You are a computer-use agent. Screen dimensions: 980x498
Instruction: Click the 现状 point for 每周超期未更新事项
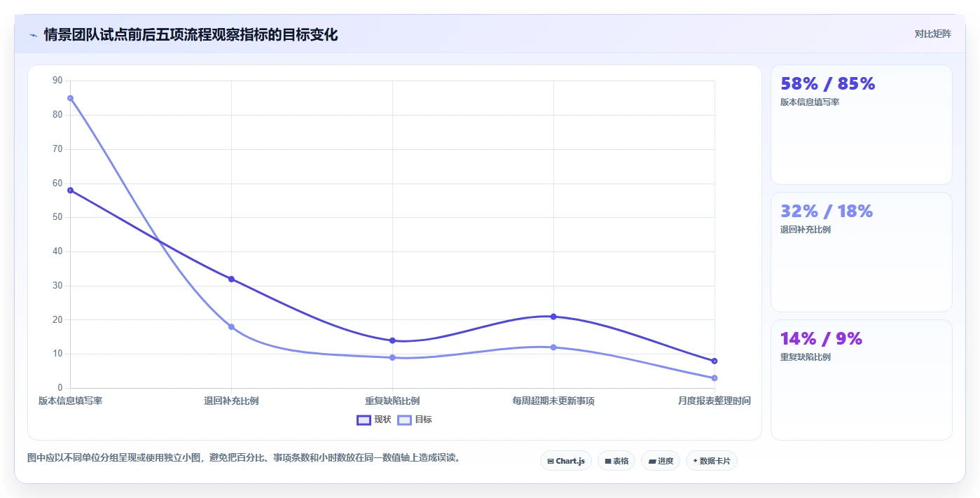tap(553, 317)
